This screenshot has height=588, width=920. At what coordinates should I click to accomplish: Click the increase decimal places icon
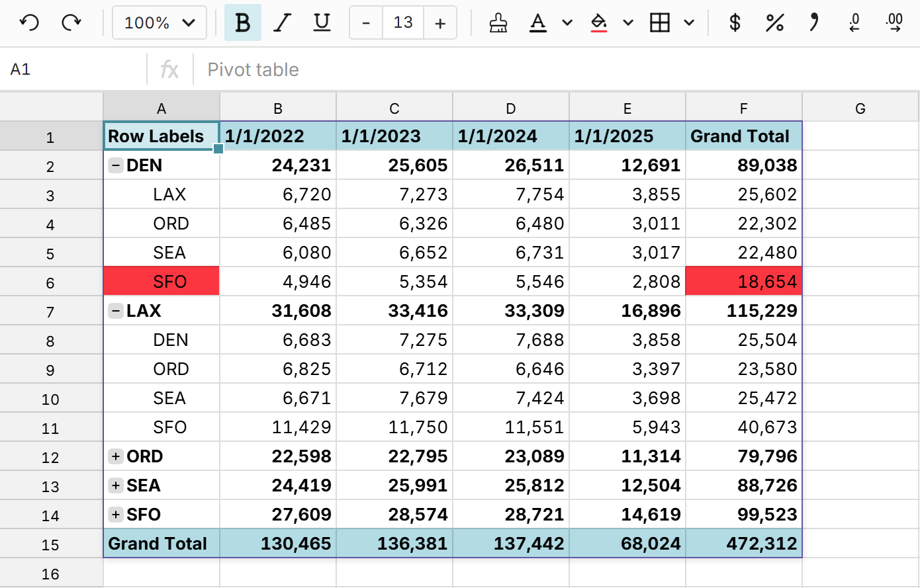pos(894,22)
